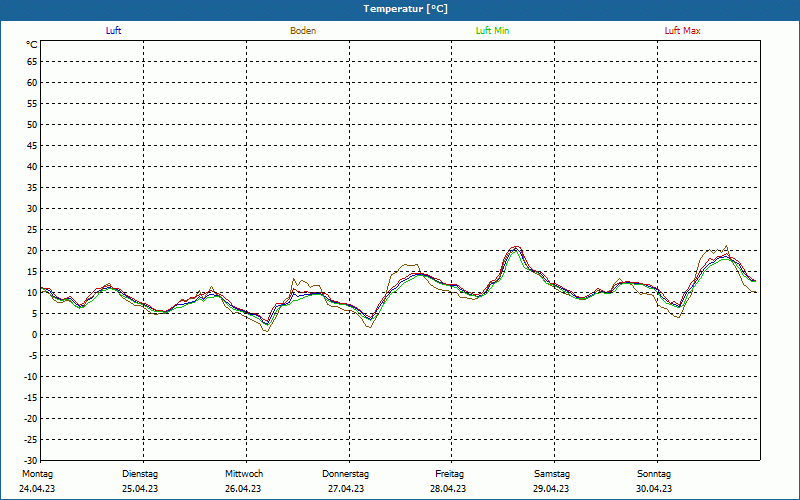The width and height of the screenshot is (800, 500).
Task: Click the -30 y-axis value
Action: click(31, 460)
